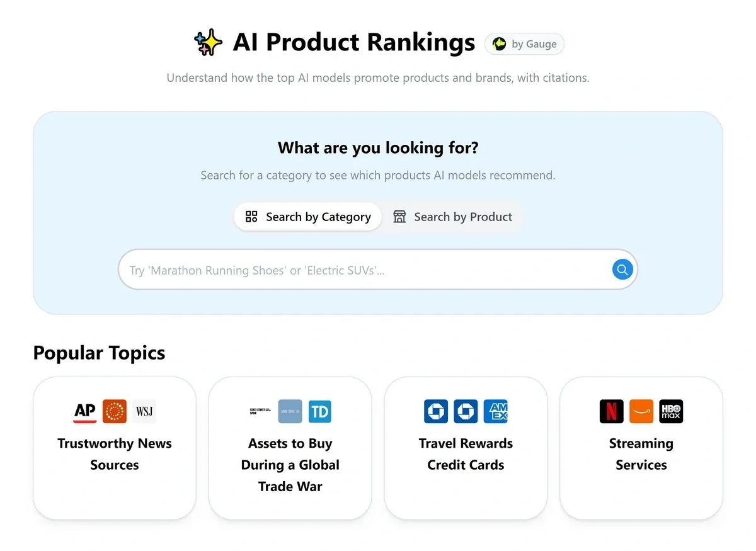Viewport: 756px width, 551px height.
Task: Open the by Gauge badge link
Action: click(524, 43)
